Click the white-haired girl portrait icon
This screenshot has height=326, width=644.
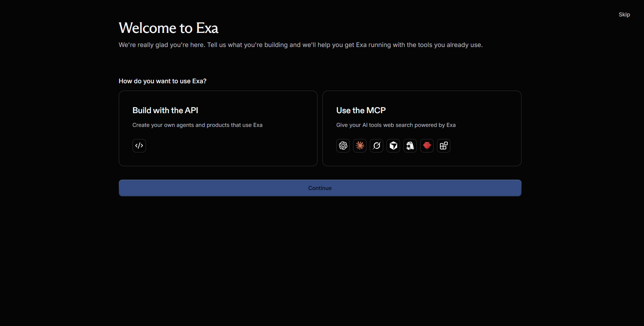point(410,146)
